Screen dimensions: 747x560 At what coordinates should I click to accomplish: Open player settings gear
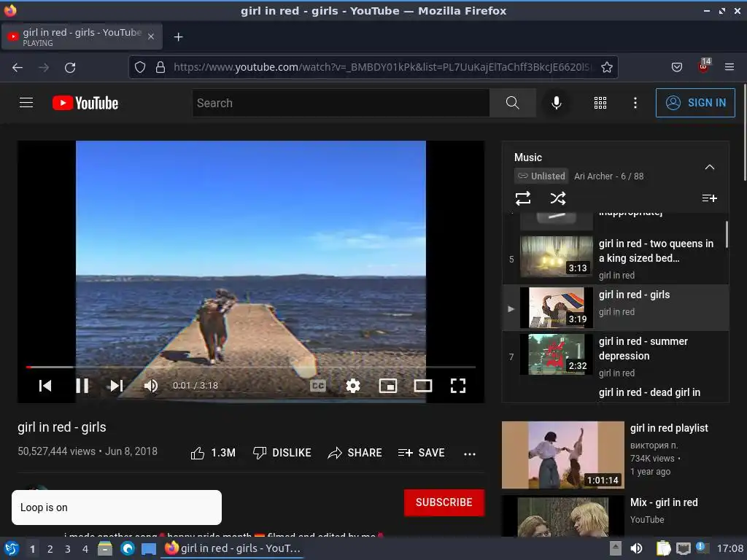pos(353,386)
